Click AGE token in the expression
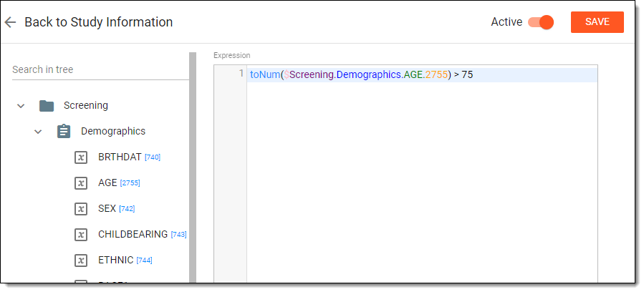The width and height of the screenshot is (644, 292). [413, 75]
